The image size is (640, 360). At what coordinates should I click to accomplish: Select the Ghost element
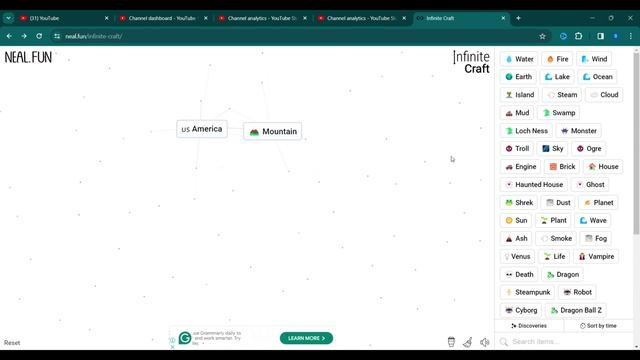(590, 184)
